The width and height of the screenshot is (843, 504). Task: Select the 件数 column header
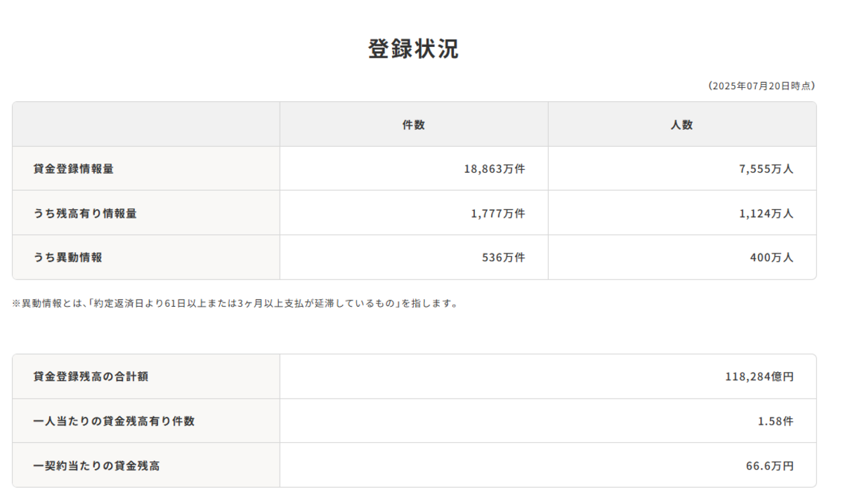tap(413, 125)
